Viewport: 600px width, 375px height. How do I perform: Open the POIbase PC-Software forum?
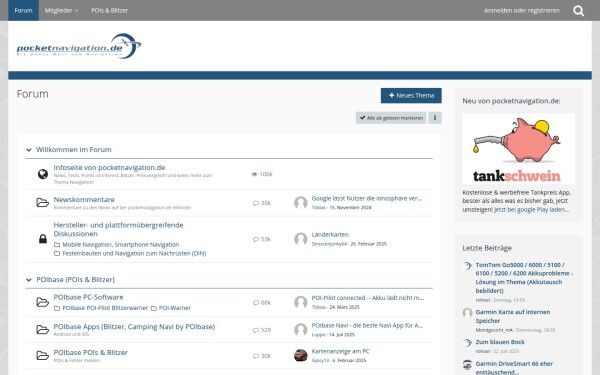tap(88, 297)
